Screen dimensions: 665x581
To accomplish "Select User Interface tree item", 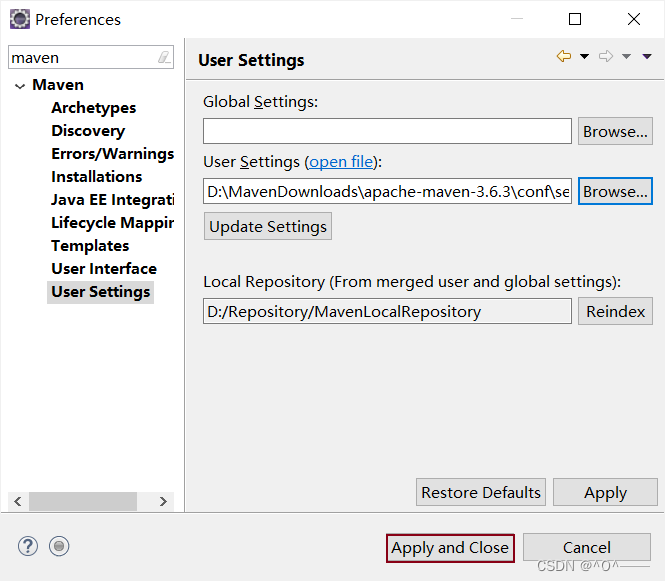I will pos(104,268).
